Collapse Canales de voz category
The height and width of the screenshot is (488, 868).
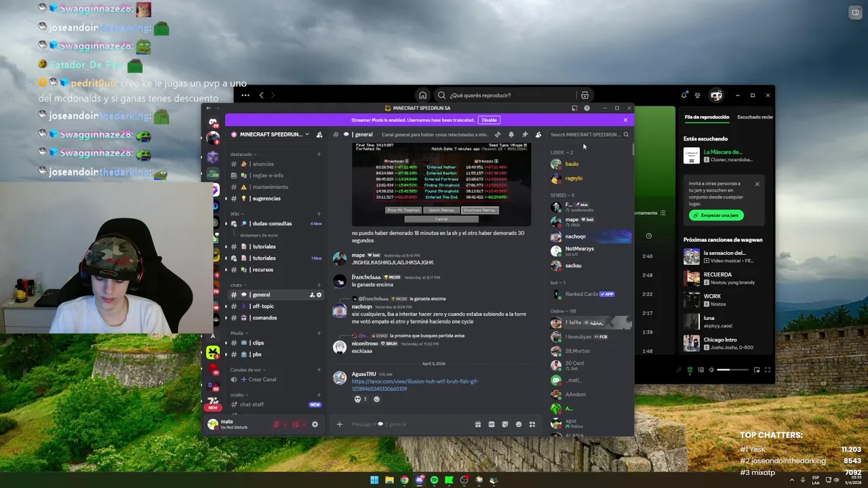[248, 370]
